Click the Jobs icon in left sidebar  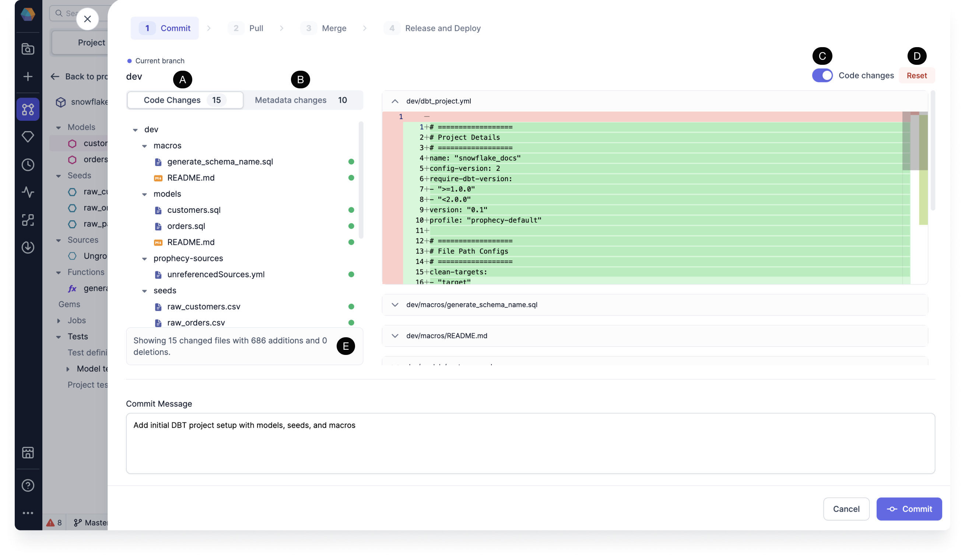click(x=27, y=247)
